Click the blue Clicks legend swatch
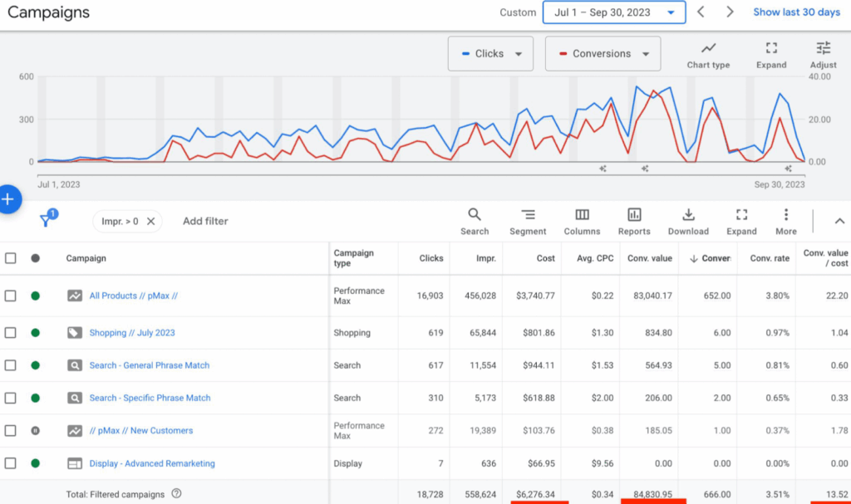 pos(465,54)
